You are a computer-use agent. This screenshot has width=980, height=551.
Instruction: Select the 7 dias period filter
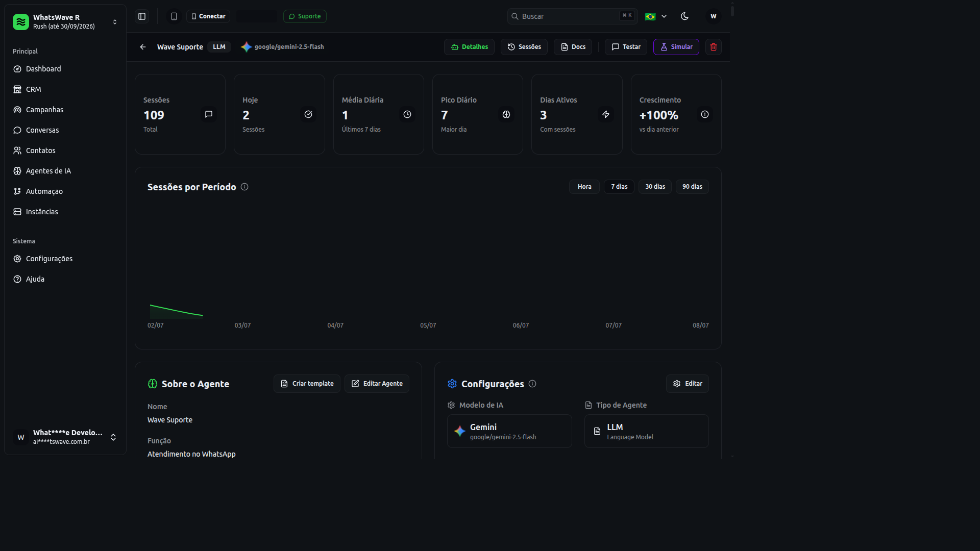(619, 187)
